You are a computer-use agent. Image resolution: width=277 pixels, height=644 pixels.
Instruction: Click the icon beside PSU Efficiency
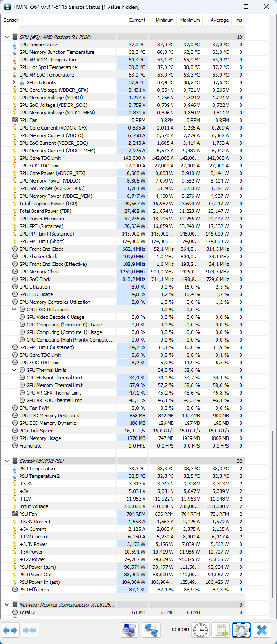(15, 590)
